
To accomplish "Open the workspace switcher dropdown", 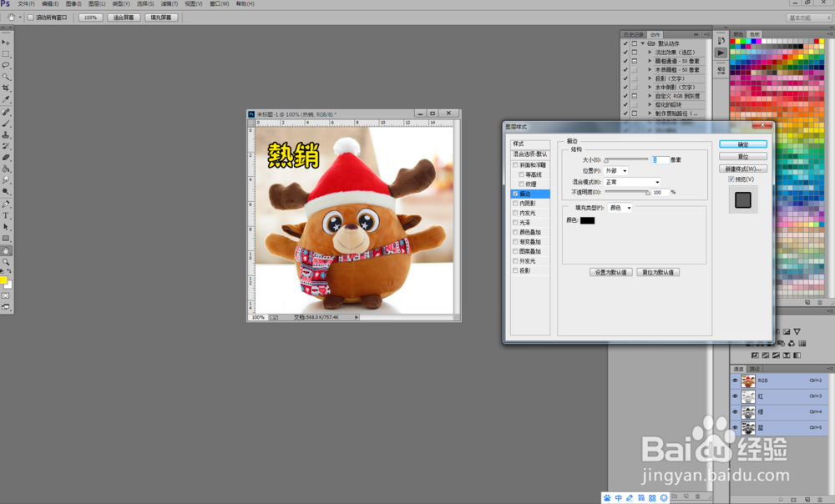I will (809, 18).
